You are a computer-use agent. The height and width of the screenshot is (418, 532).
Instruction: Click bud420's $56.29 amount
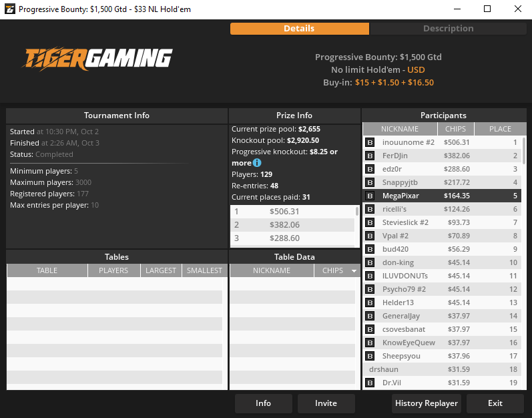pos(459,249)
